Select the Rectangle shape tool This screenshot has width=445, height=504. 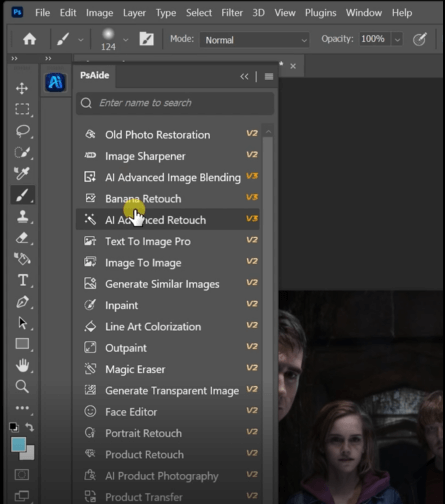(x=22, y=344)
